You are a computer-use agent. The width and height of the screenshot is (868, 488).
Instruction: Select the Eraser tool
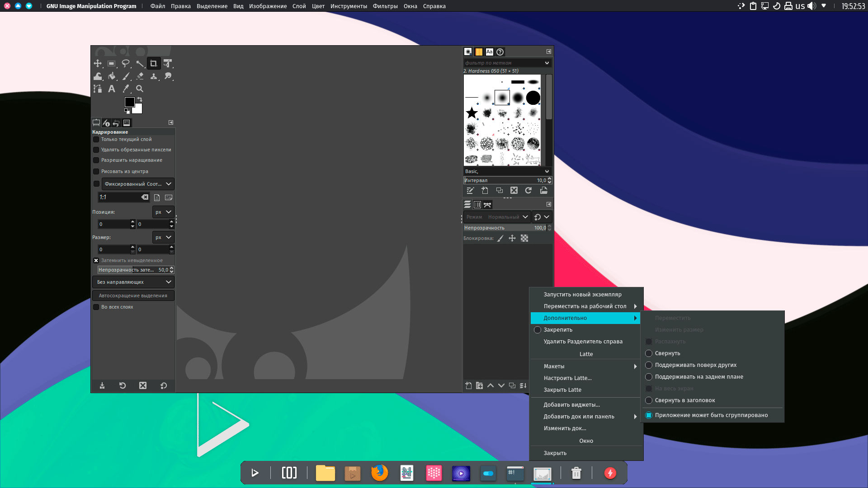click(140, 76)
